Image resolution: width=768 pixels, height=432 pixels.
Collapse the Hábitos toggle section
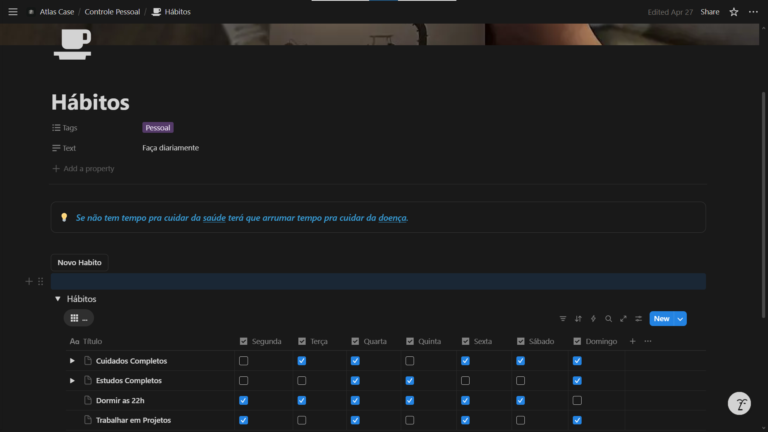coord(57,299)
